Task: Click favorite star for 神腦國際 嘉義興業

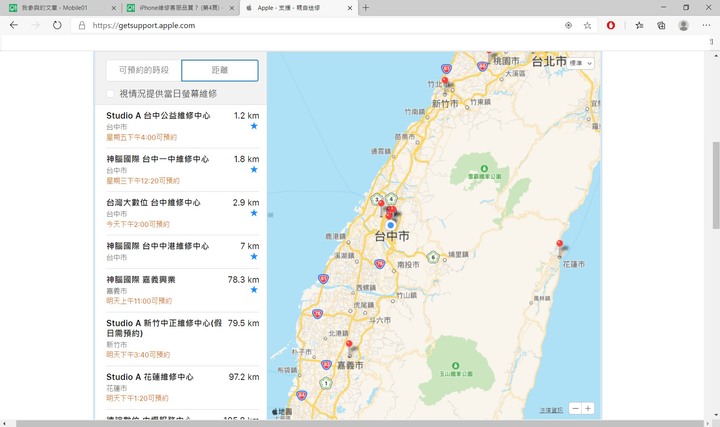Action: click(254, 289)
